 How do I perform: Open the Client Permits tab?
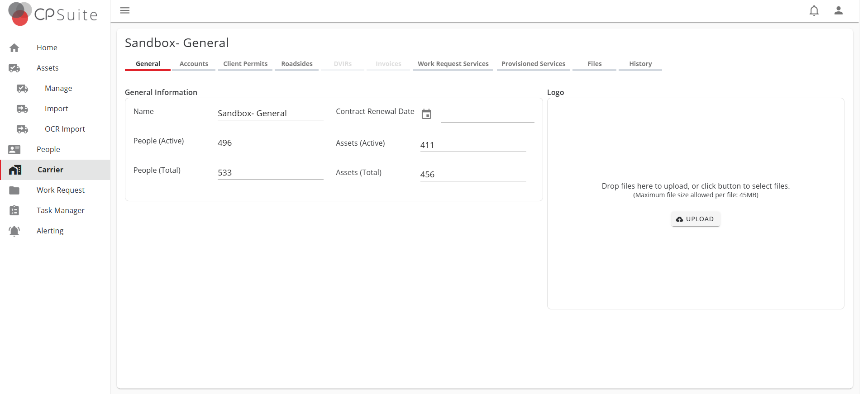pyautogui.click(x=245, y=64)
